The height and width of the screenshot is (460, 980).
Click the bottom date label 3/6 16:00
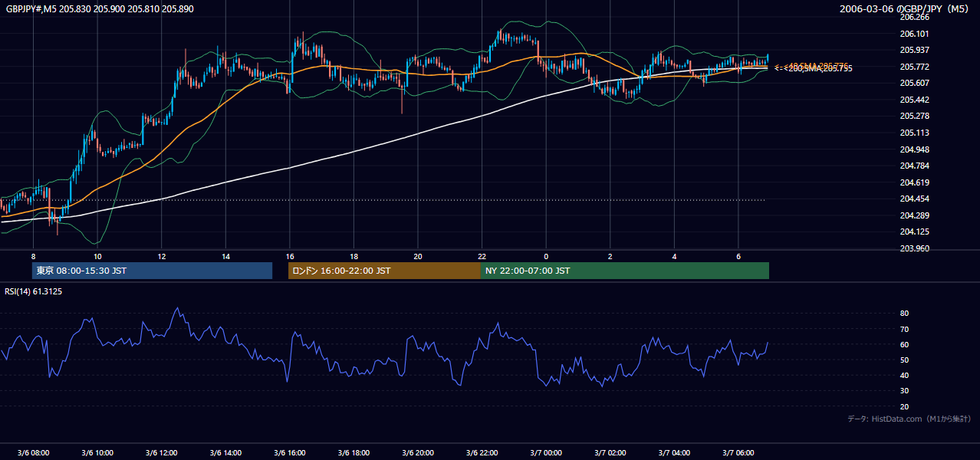(x=289, y=452)
